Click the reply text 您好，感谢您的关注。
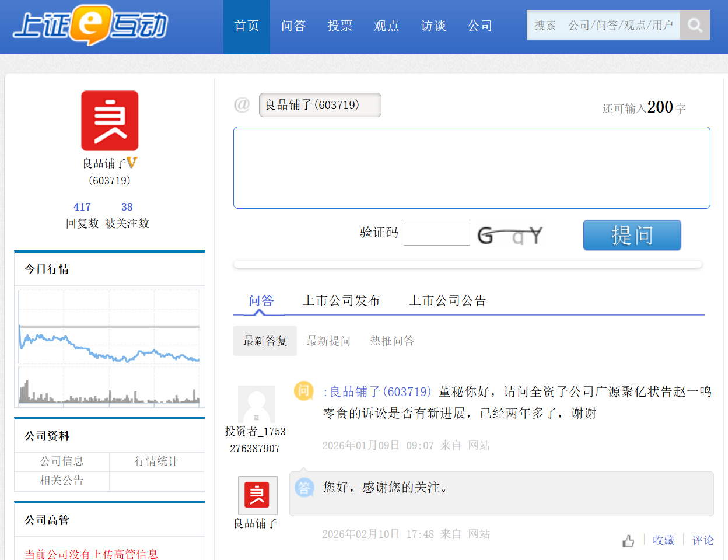 pos(386,487)
